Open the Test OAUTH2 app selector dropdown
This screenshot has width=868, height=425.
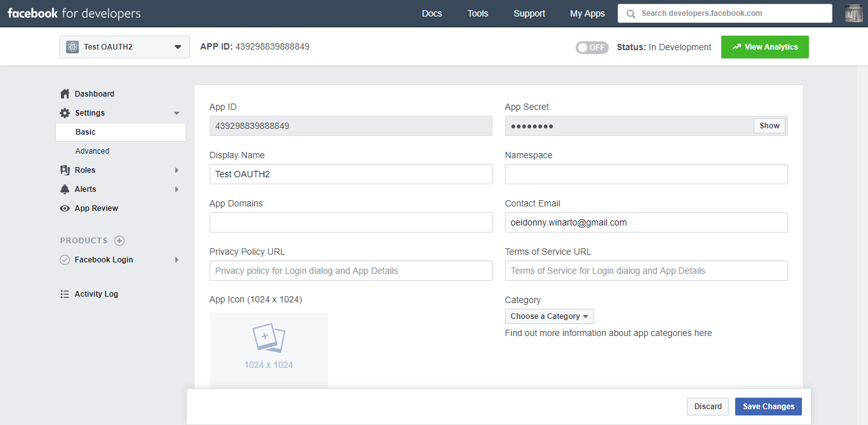(x=125, y=47)
